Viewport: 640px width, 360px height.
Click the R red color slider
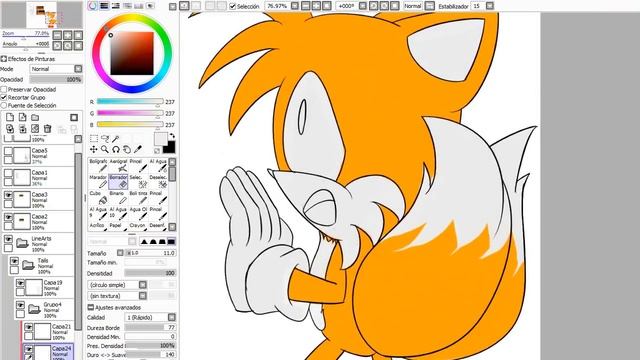click(x=130, y=102)
